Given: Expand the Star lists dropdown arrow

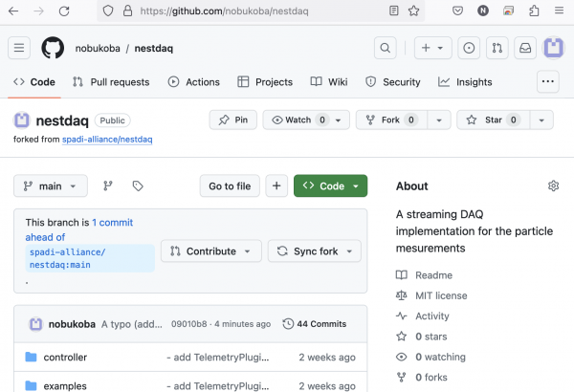Looking at the screenshot, I should point(541,120).
